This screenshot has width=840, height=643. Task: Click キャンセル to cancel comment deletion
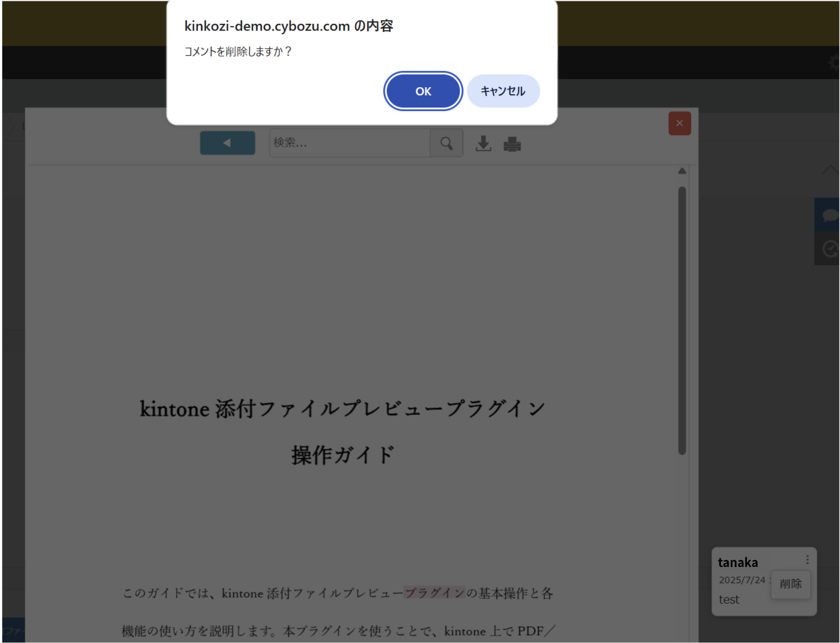tap(503, 91)
